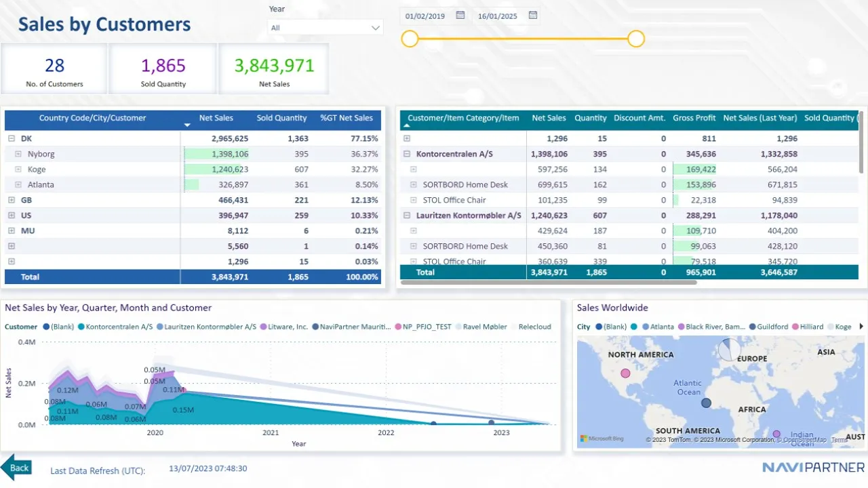868x488 pixels.
Task: Open the calendar picker beside end date 16/01/2025
Action: (533, 15)
